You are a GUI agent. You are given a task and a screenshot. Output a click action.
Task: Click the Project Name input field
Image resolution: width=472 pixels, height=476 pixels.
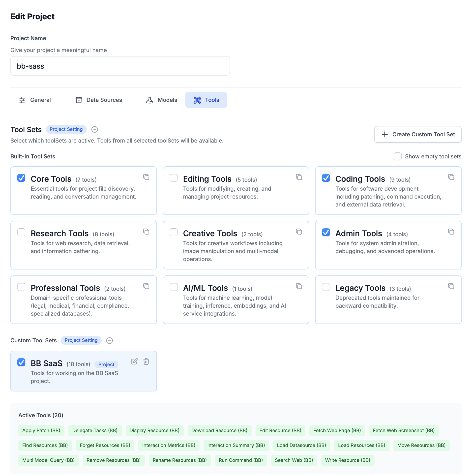[120, 66]
